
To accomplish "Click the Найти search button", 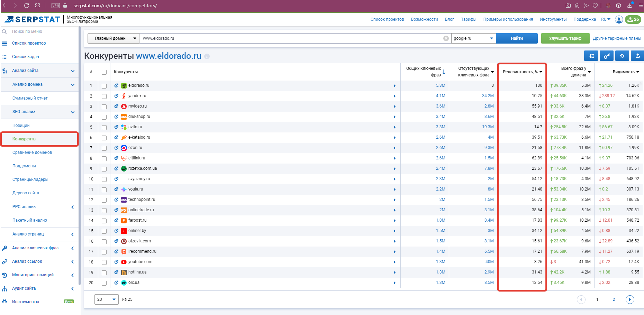I will (x=517, y=38).
